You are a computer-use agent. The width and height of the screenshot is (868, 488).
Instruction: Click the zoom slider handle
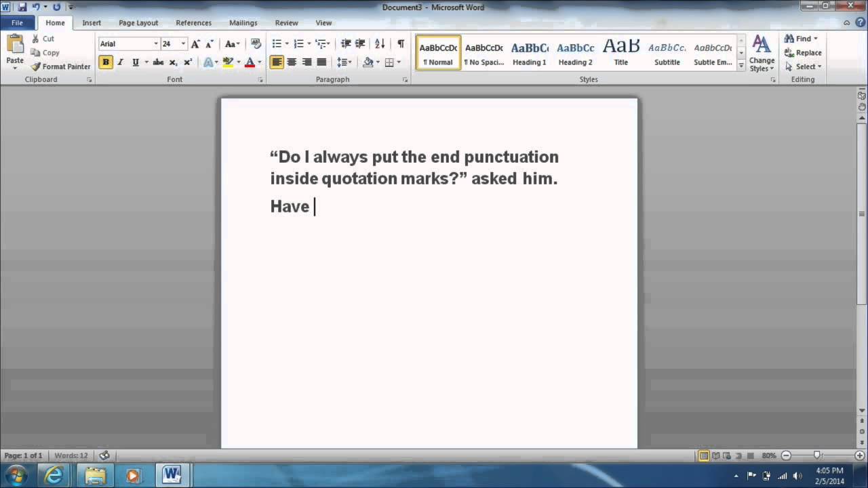pos(817,455)
